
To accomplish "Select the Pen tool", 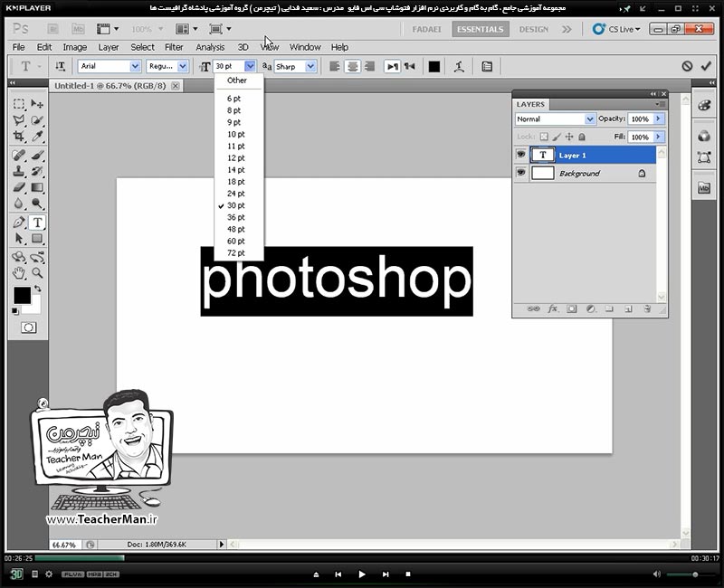I will pos(19,223).
